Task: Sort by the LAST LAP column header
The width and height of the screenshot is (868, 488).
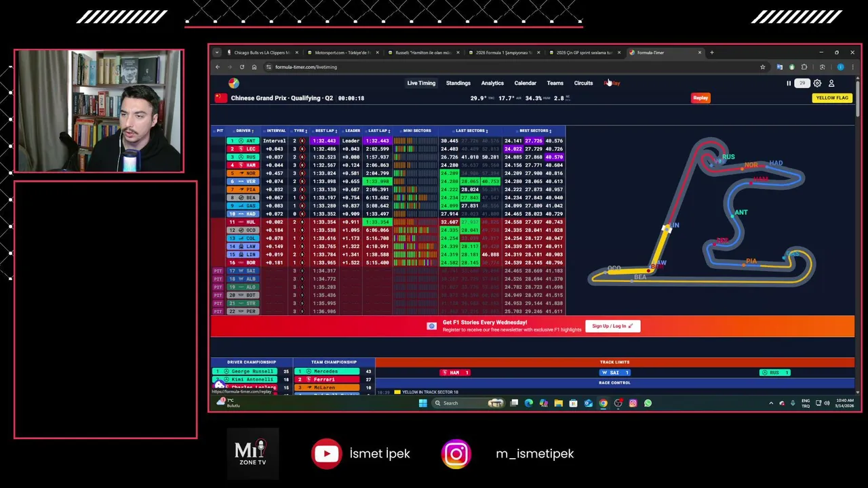Action: pyautogui.click(x=378, y=131)
